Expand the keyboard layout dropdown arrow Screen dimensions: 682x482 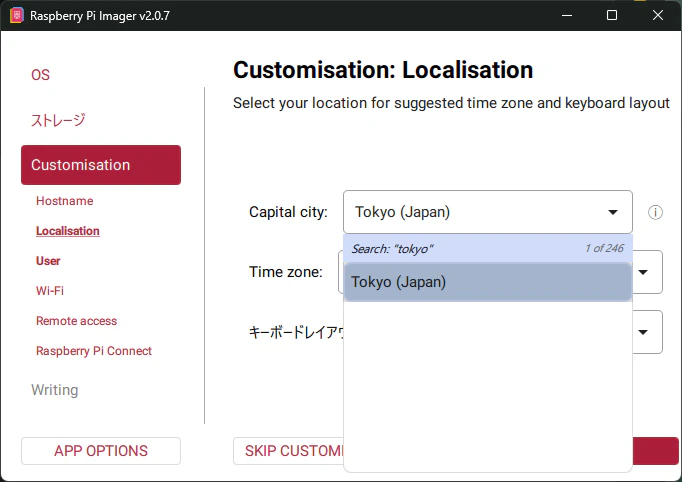pos(643,332)
